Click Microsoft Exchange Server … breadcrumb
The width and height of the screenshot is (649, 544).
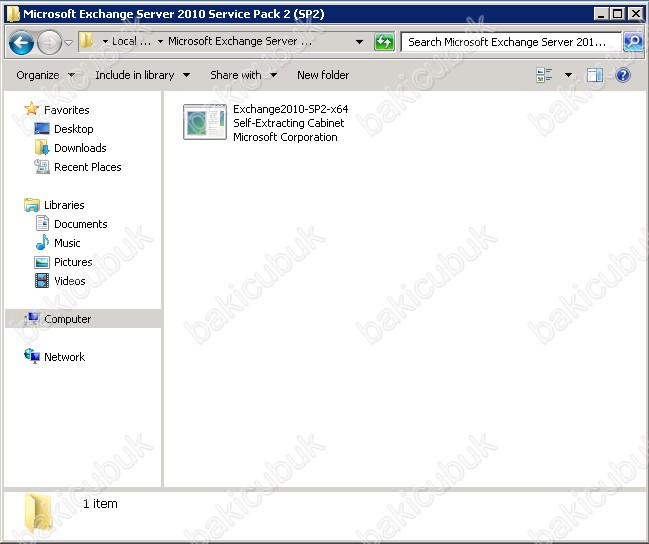[x=240, y=41]
